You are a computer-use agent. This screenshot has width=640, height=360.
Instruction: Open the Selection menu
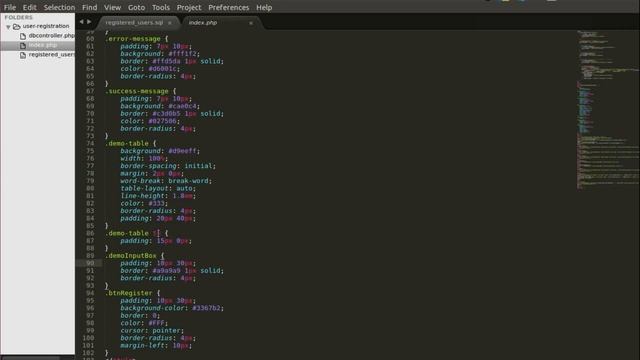(x=59, y=7)
